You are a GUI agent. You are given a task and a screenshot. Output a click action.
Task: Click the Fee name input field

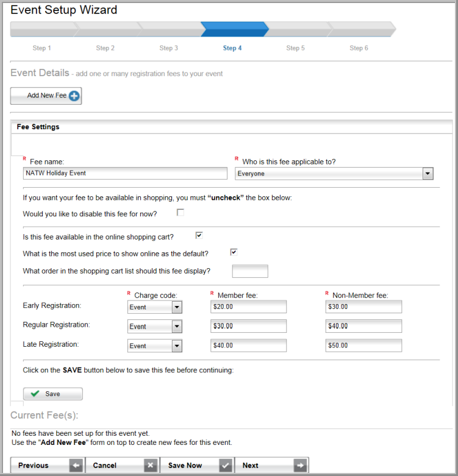pyautogui.click(x=125, y=173)
